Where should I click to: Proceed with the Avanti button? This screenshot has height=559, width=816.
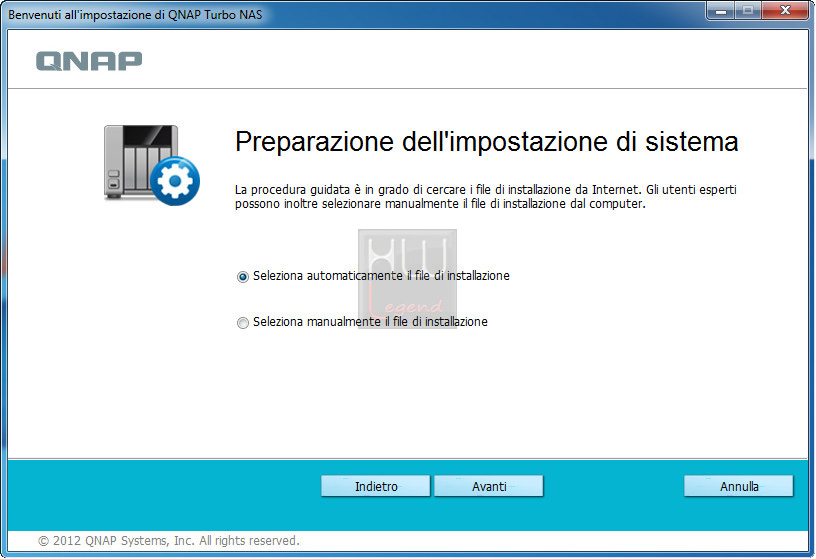[489, 486]
